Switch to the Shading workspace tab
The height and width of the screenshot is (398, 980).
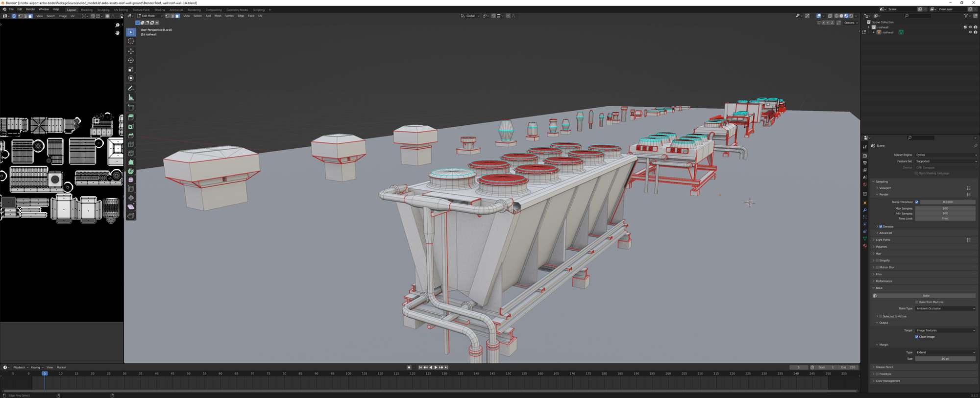[x=160, y=10]
